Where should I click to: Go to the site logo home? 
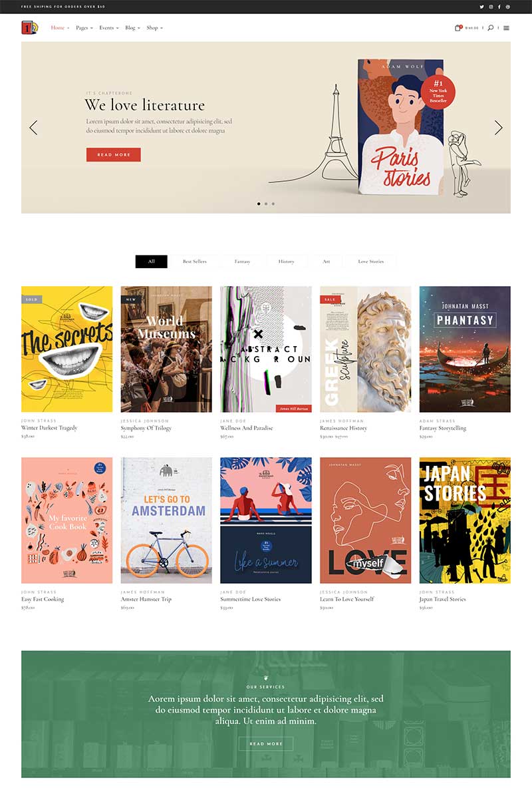click(29, 27)
